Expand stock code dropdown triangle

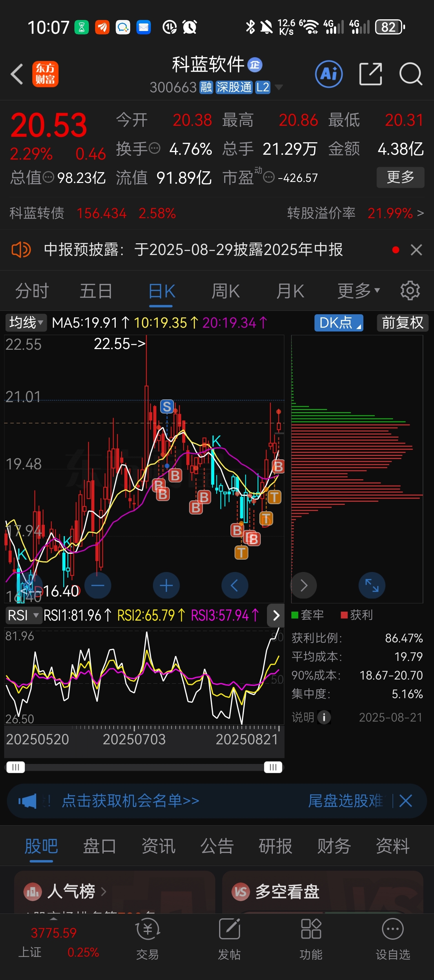click(x=279, y=88)
